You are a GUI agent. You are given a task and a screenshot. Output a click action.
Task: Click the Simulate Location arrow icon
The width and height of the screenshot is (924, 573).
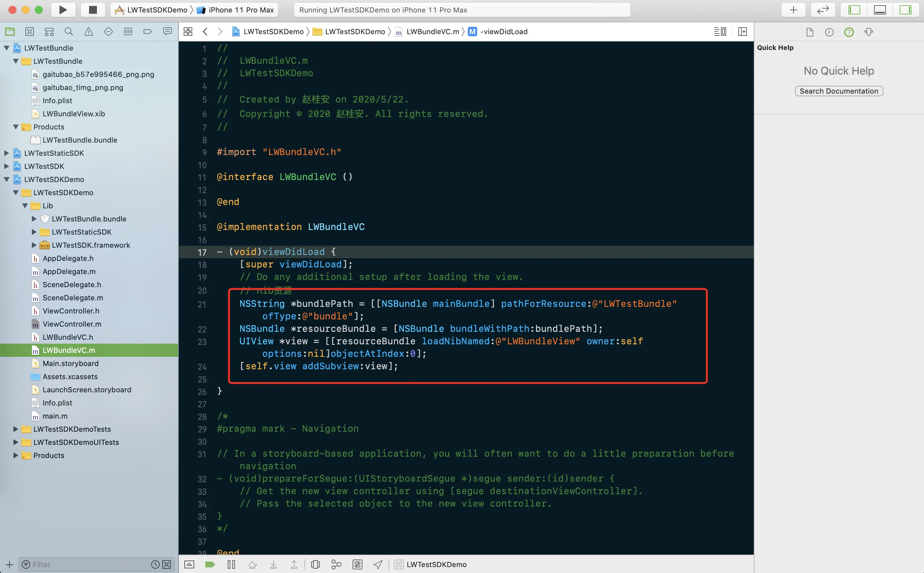(378, 564)
